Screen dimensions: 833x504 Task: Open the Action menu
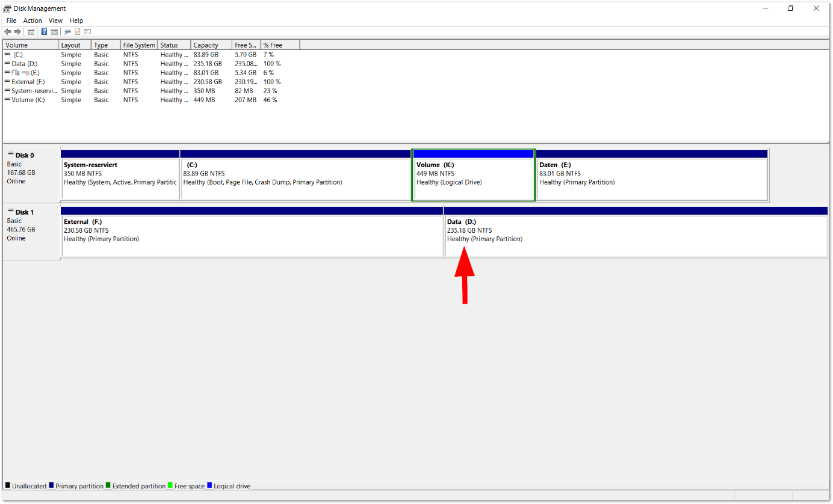click(33, 20)
